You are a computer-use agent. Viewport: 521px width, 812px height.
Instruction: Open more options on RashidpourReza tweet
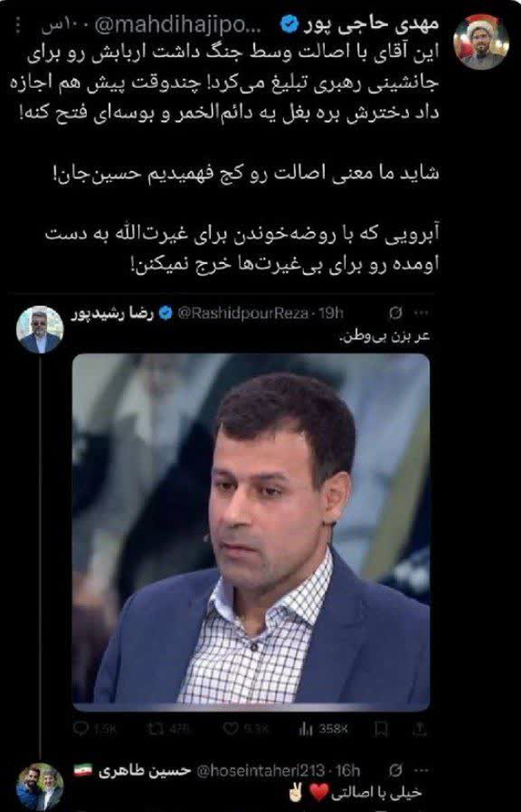[x=421, y=314]
